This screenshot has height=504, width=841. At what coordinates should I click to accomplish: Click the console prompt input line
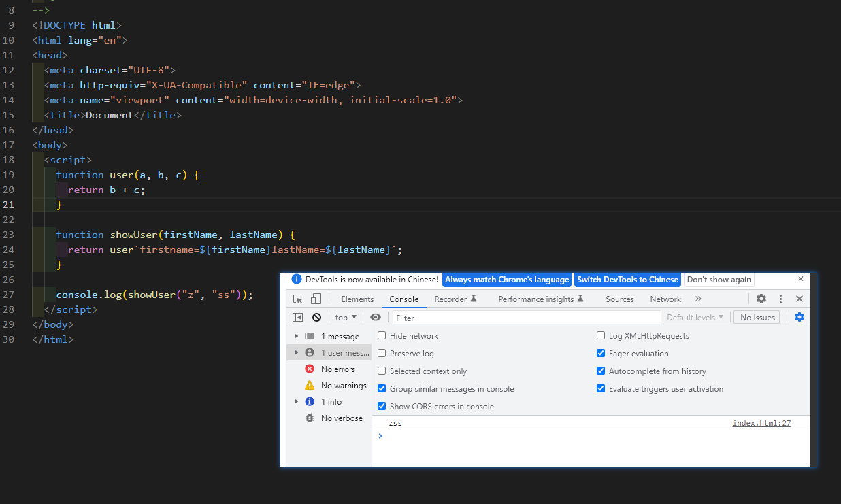[x=592, y=436]
